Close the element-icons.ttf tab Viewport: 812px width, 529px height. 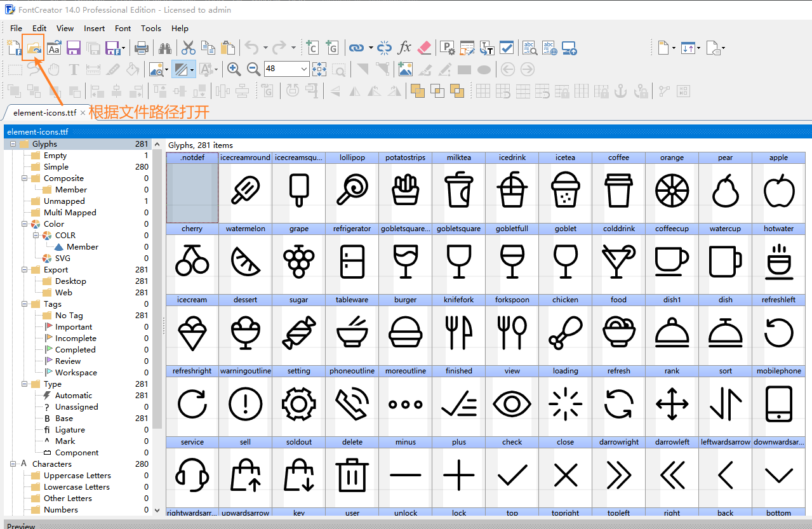[x=83, y=113]
